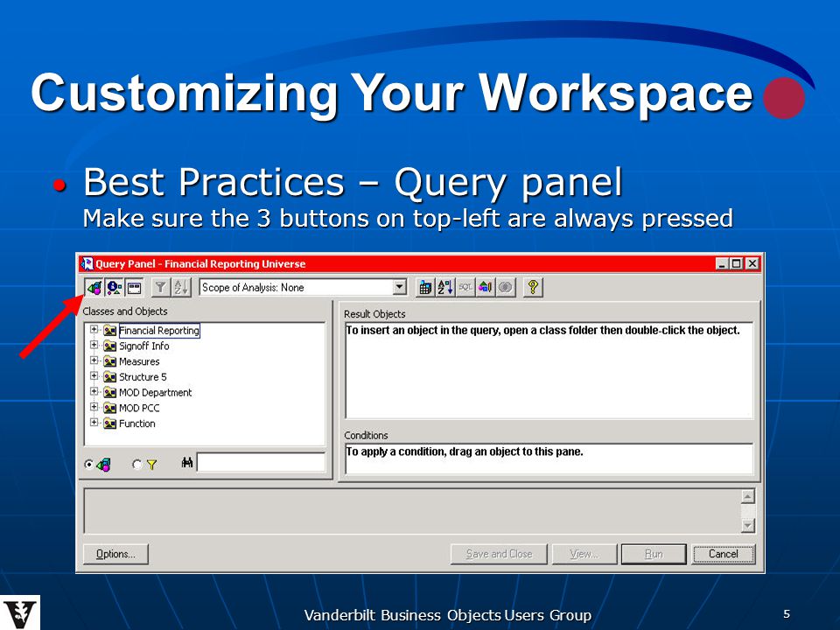The image size is (840, 630).
Task: Click the View SQL toolbar icon
Action: [465, 288]
